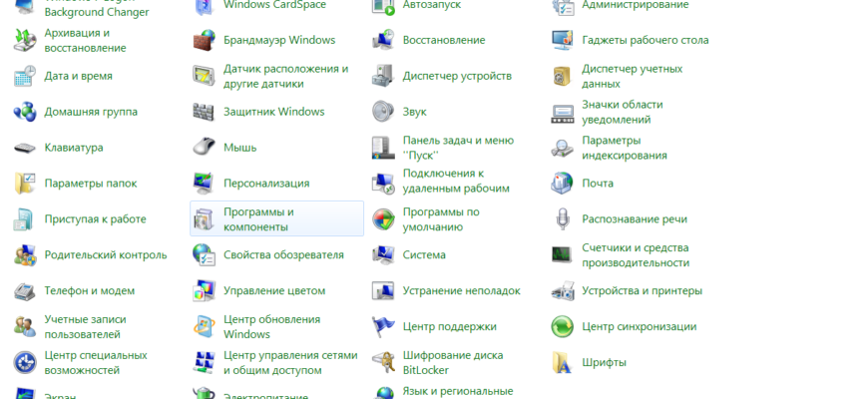Image resolution: width=868 pixels, height=399 pixels.
Task: Open the Почта mail icon
Action: coord(563,184)
